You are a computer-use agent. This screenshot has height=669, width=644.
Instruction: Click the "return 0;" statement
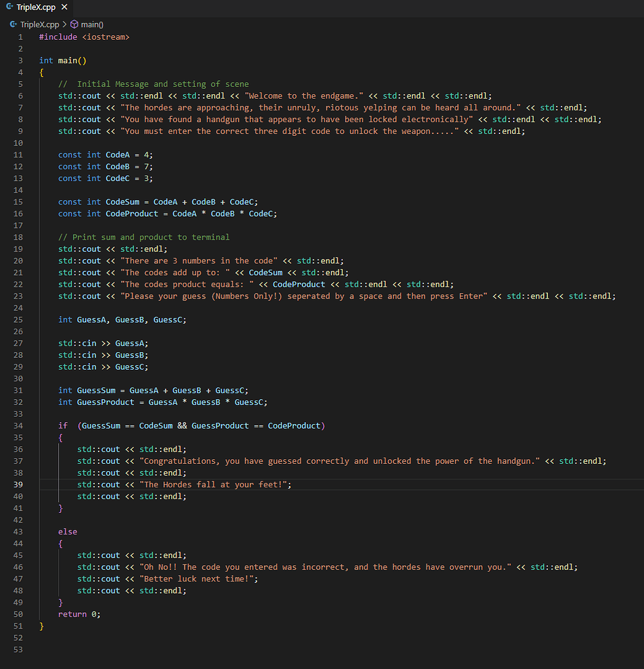click(79, 614)
